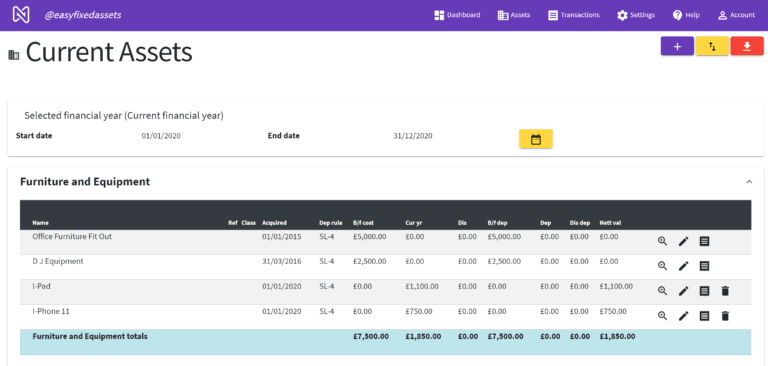Open Settings from top navigation

636,15
